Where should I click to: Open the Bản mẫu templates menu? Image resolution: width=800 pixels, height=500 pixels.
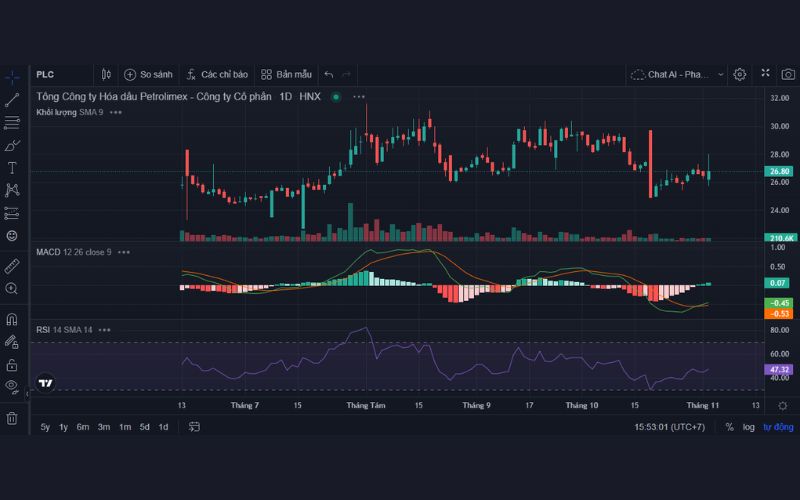pos(286,74)
